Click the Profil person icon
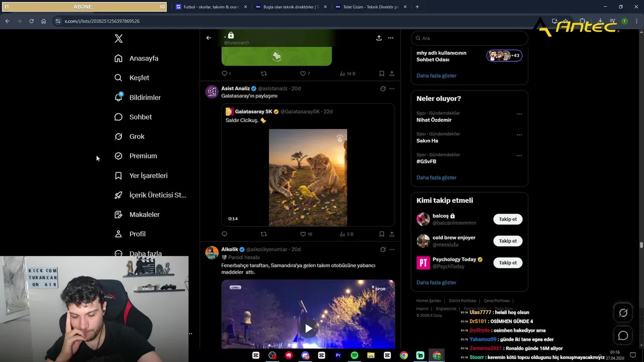 point(118,234)
